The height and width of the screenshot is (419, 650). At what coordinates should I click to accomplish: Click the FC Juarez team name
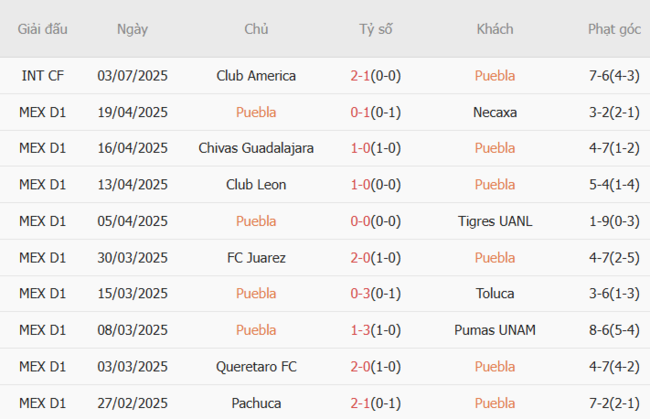coord(256,257)
